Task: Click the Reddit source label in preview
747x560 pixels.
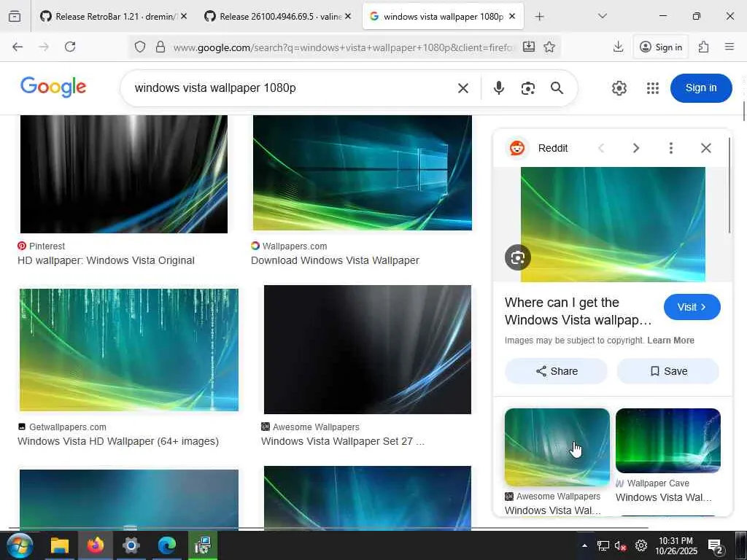Action: coord(553,148)
